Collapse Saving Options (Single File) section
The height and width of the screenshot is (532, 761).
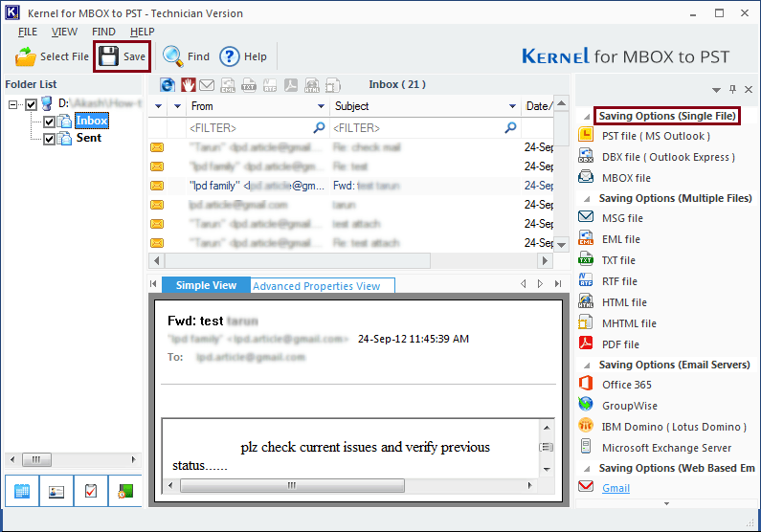(x=587, y=117)
